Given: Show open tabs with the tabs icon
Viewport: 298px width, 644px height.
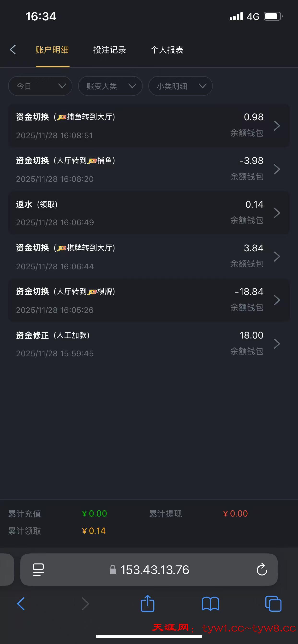Looking at the screenshot, I should point(273,604).
